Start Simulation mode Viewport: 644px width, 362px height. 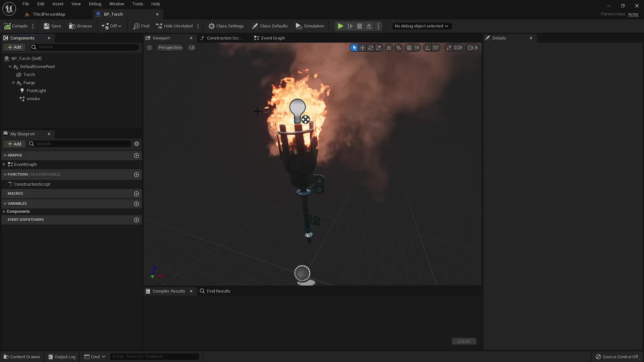pyautogui.click(x=309, y=26)
